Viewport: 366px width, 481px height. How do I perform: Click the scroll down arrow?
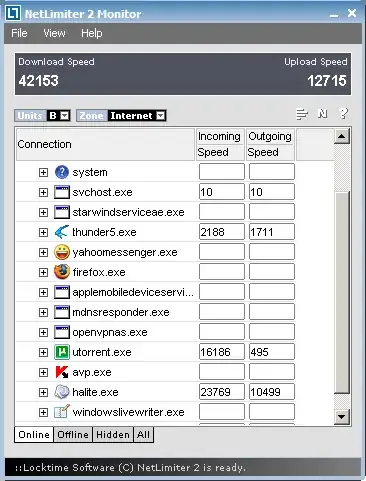342,417
